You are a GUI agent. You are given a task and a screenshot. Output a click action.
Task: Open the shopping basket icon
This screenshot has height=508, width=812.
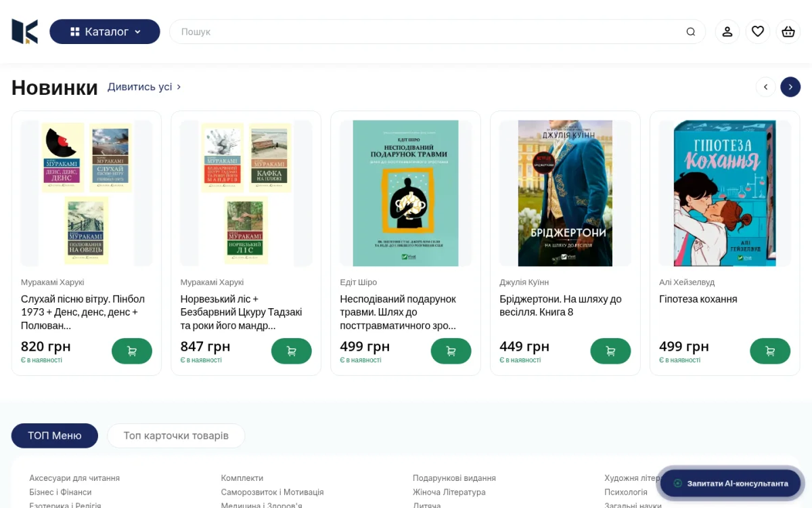coord(788,32)
